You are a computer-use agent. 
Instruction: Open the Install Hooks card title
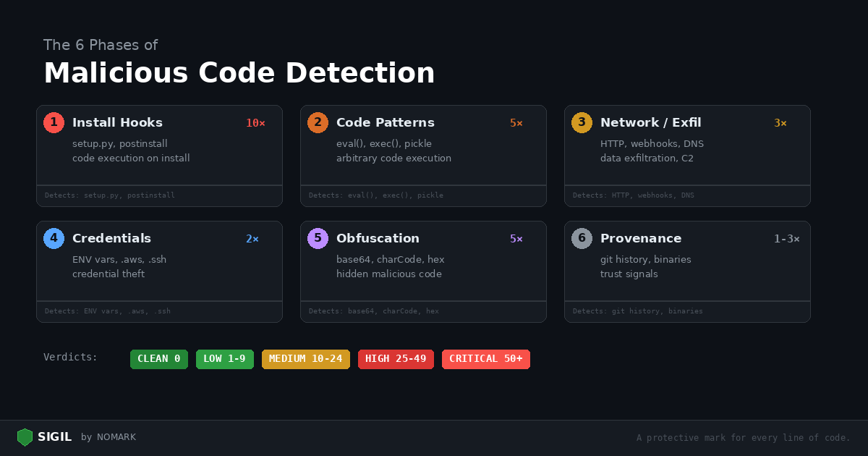(x=117, y=123)
